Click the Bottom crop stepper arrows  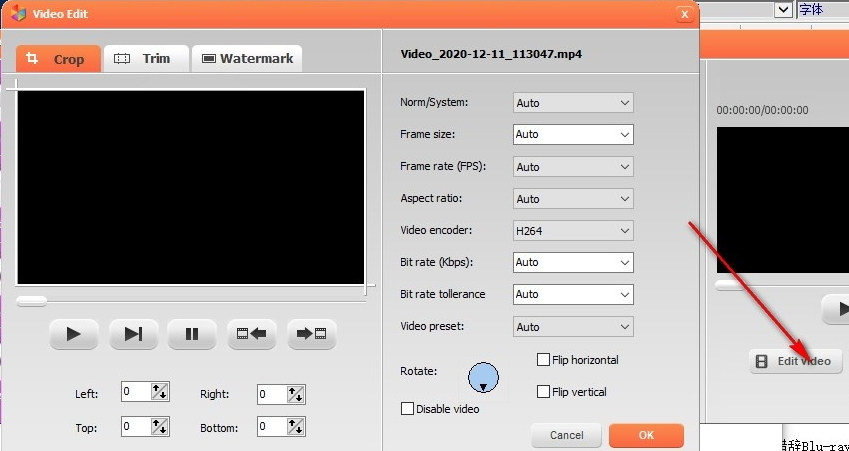tap(295, 427)
